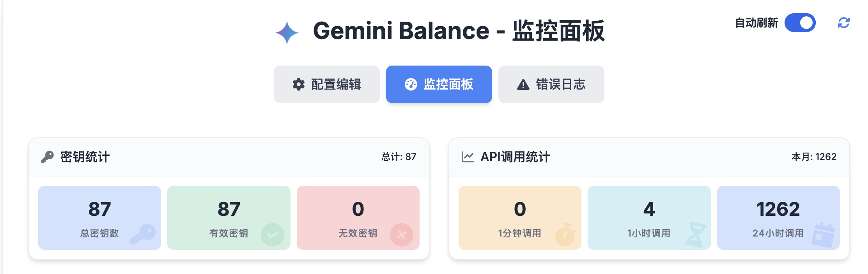Click the 总计: 87 label
The height and width of the screenshot is (274, 868).
tap(399, 157)
